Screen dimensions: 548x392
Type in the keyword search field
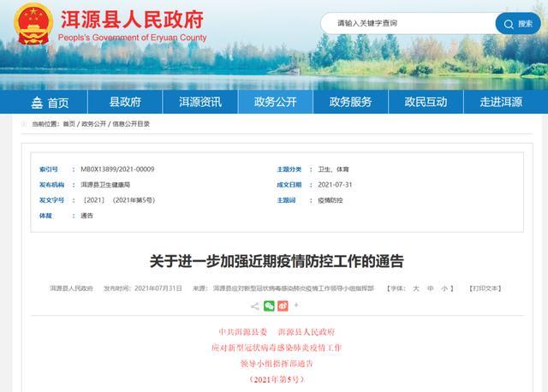(411, 23)
